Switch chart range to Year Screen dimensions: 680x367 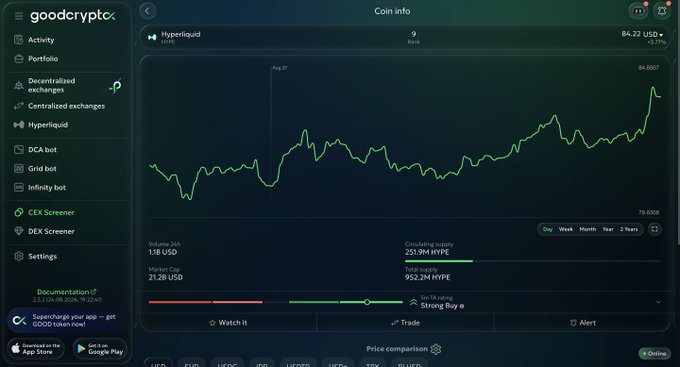click(x=608, y=229)
